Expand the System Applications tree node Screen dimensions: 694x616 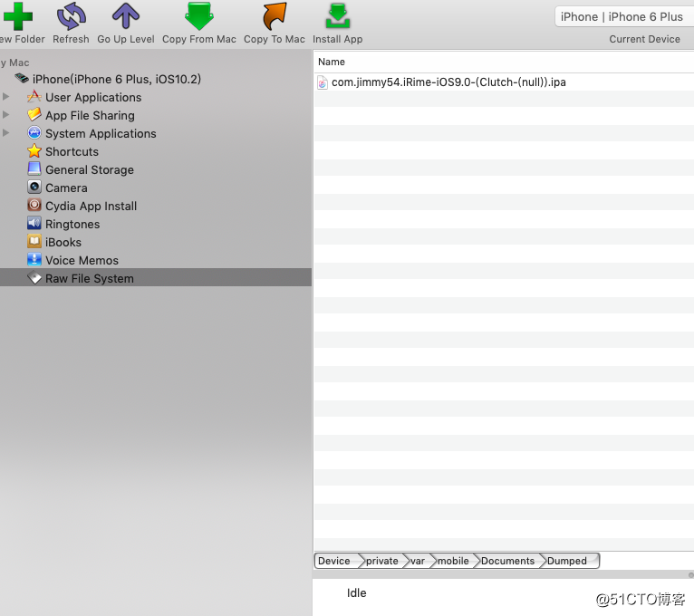(x=5, y=133)
